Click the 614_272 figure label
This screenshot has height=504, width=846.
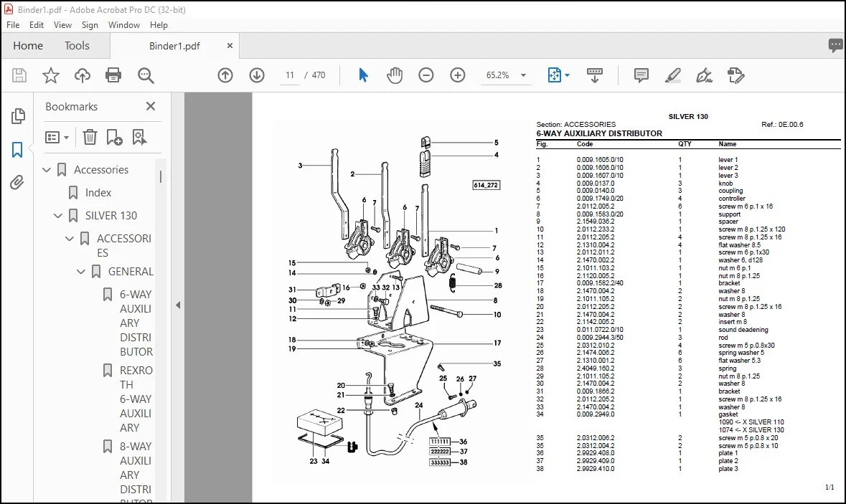coord(486,185)
